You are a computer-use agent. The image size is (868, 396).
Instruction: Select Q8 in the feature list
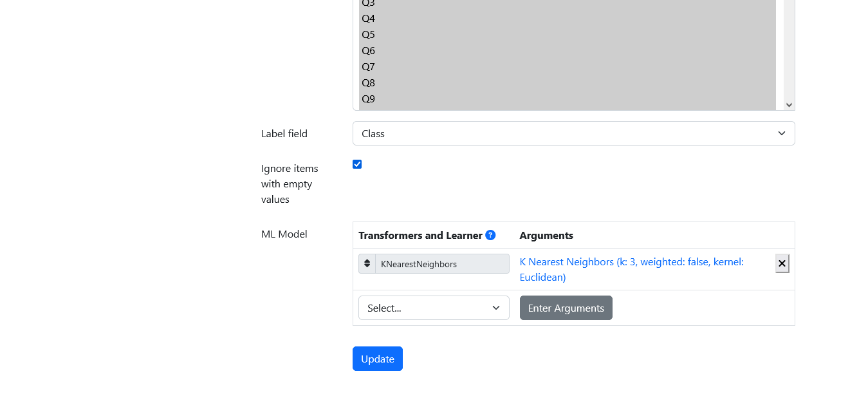(568, 83)
